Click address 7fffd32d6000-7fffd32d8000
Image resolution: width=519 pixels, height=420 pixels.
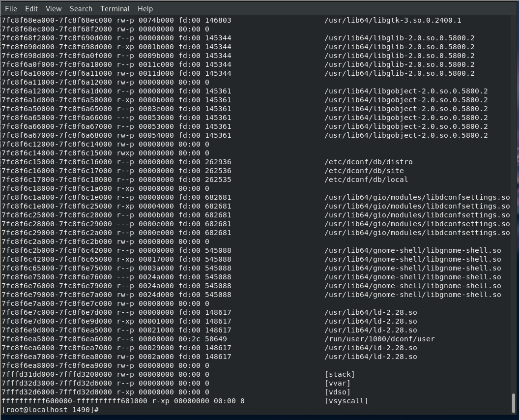click(x=57, y=392)
